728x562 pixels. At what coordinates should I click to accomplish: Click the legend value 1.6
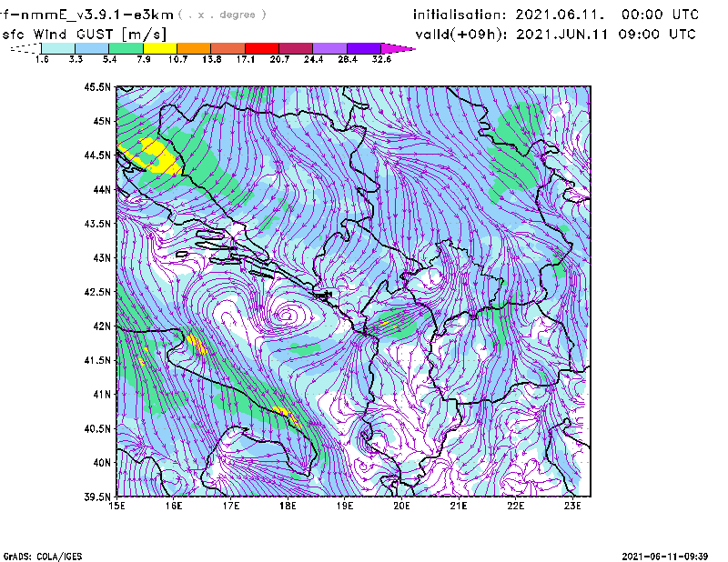(x=42, y=59)
